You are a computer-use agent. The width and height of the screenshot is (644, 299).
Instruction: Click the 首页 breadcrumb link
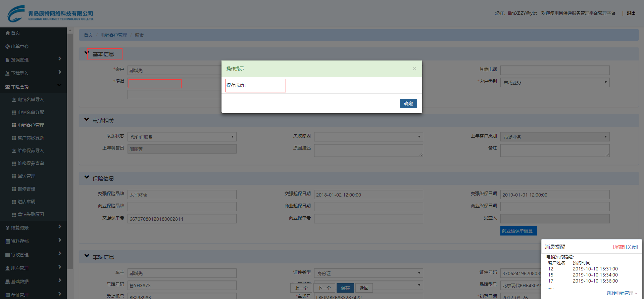coord(88,35)
